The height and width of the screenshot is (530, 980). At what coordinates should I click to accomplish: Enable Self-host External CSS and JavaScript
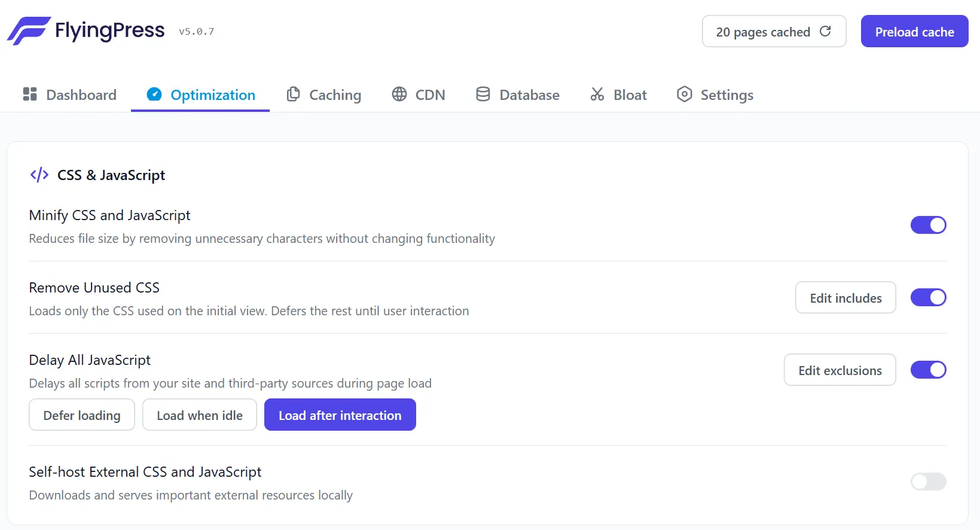(x=928, y=482)
